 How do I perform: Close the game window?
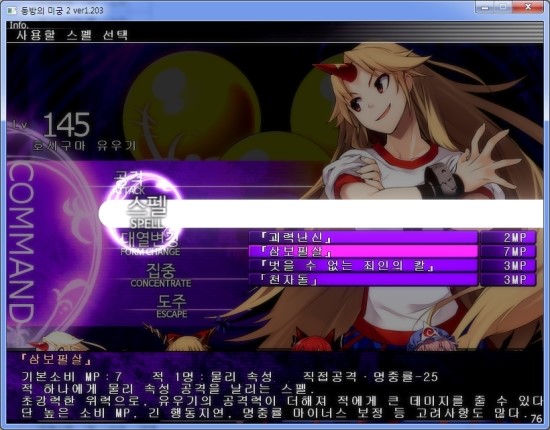528,7
